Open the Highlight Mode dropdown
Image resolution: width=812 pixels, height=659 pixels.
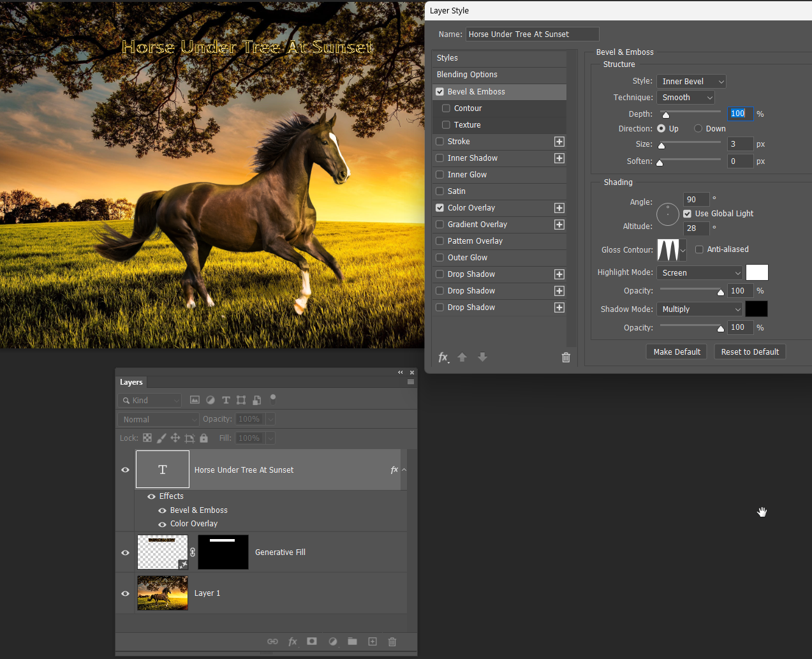(x=700, y=272)
